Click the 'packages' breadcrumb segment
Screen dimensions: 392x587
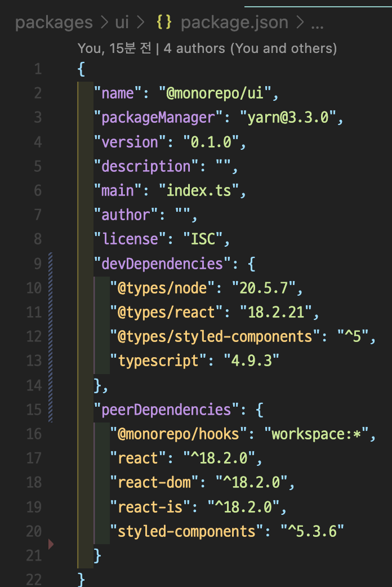pos(54,23)
